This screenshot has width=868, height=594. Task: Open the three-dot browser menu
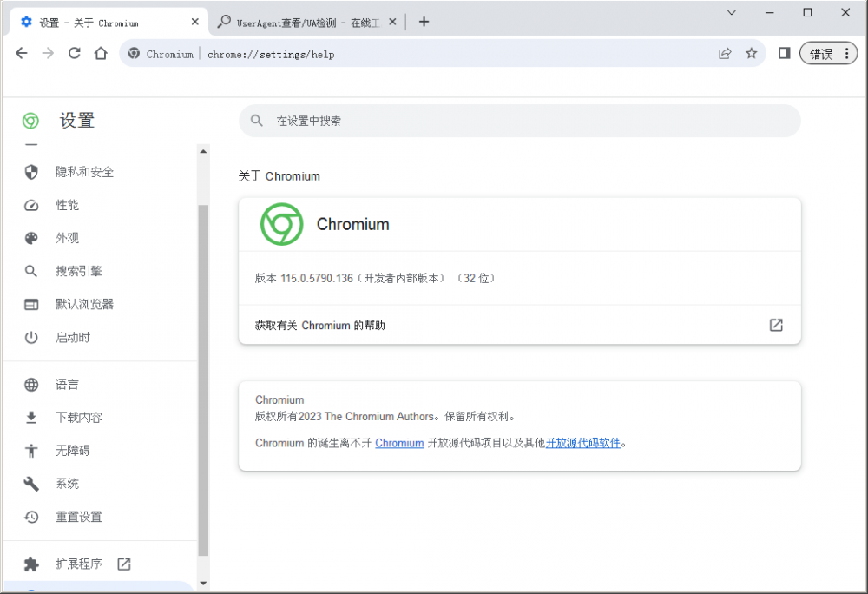coord(848,53)
